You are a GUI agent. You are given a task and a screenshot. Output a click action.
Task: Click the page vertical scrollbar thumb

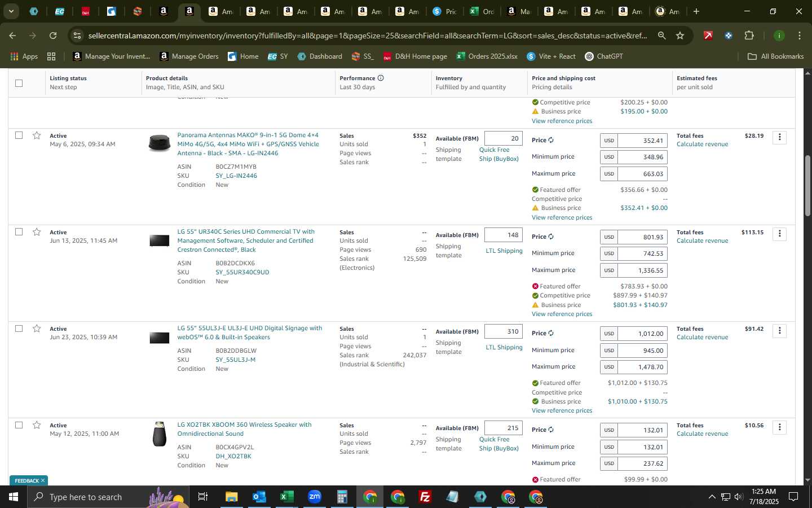click(x=807, y=185)
